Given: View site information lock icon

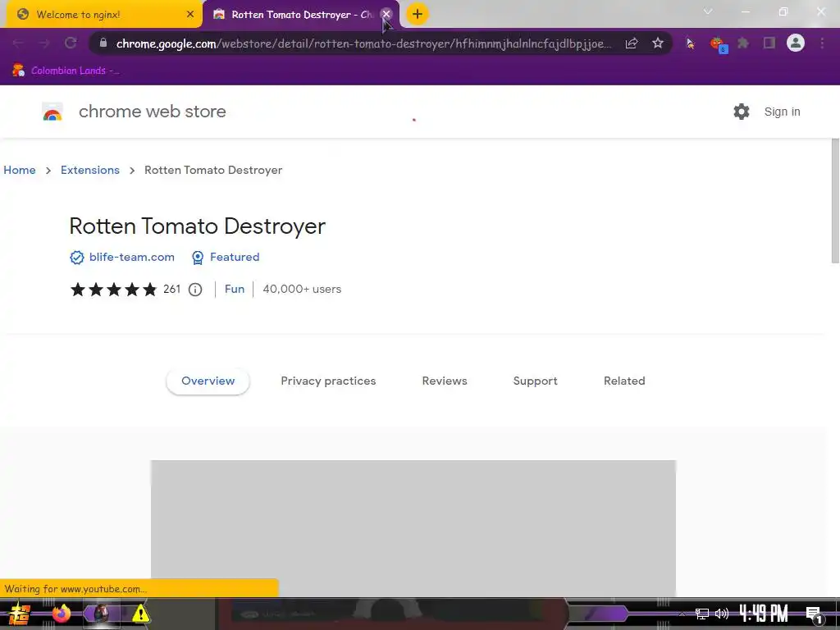Looking at the screenshot, I should click(103, 43).
